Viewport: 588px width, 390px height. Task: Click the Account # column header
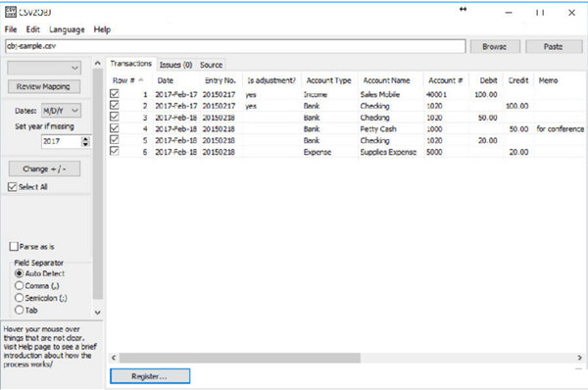point(446,80)
